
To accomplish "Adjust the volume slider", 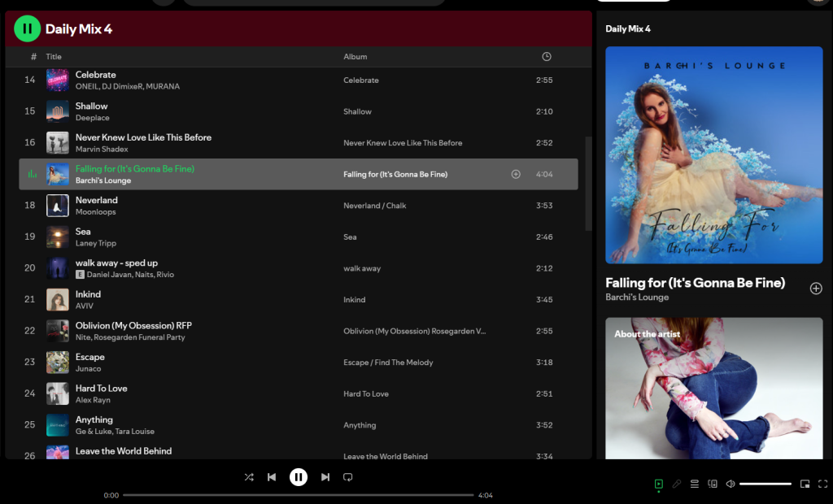I will pyautogui.click(x=765, y=484).
